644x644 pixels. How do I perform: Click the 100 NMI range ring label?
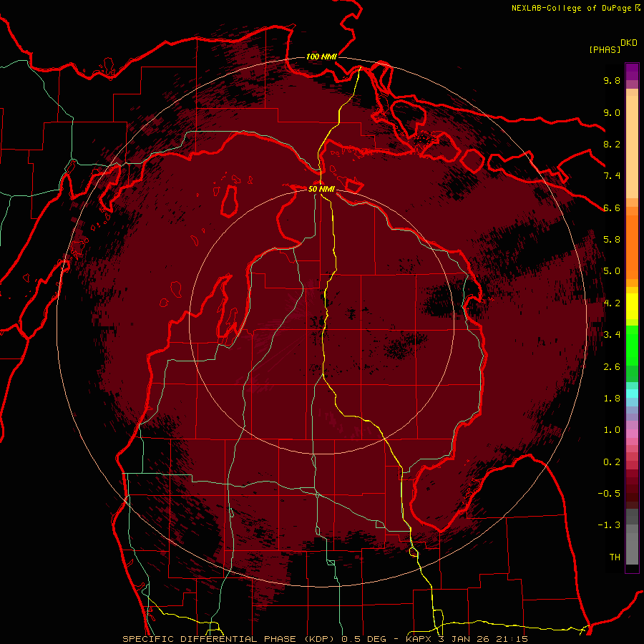321,57
